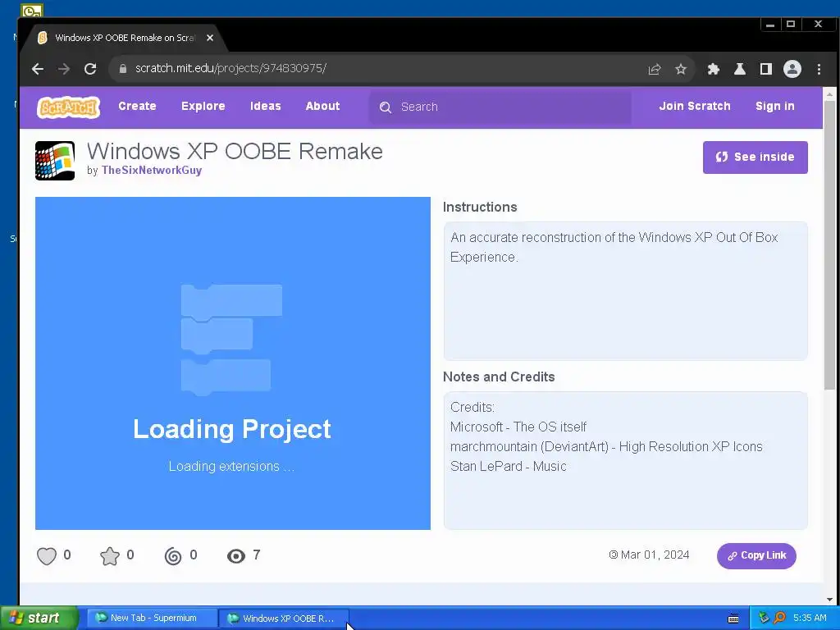Open the Ideas menu item
Viewport: 840px width, 630px height.
tap(265, 106)
